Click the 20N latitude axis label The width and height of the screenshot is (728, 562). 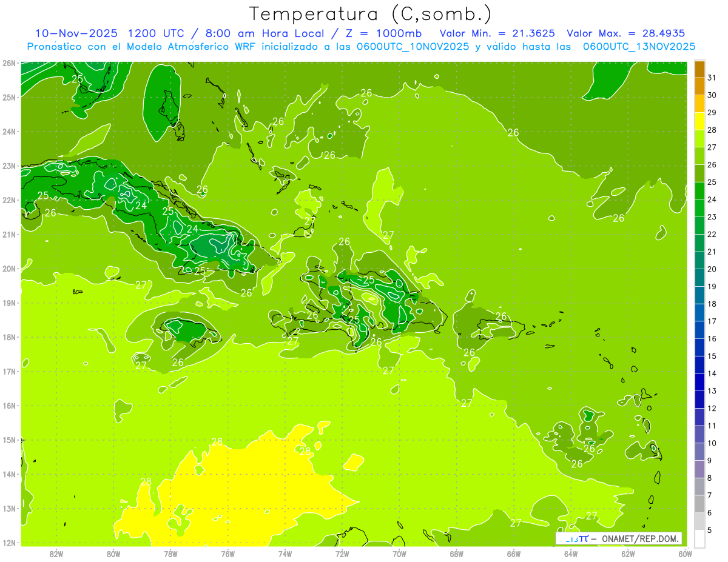click(8, 269)
